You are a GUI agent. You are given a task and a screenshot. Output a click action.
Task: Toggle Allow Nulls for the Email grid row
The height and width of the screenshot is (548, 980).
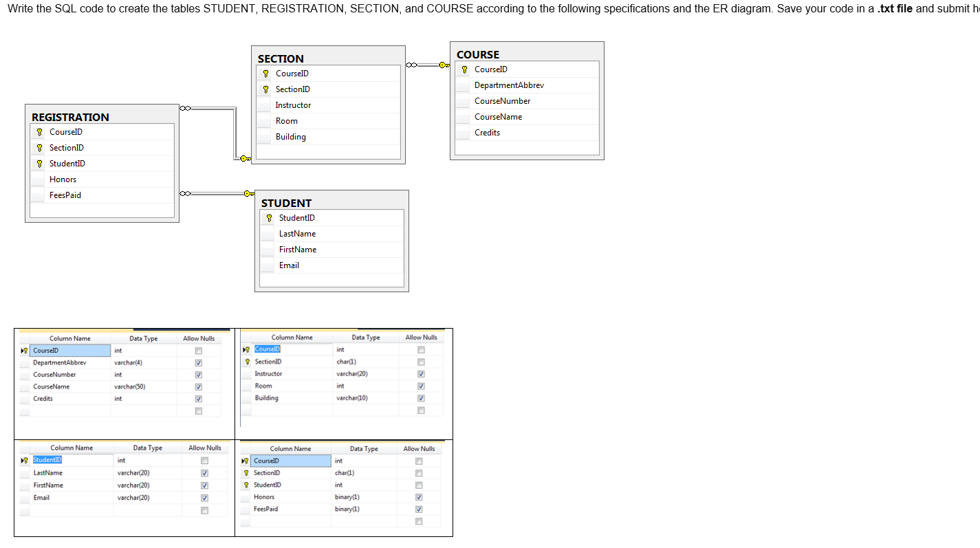coord(204,498)
